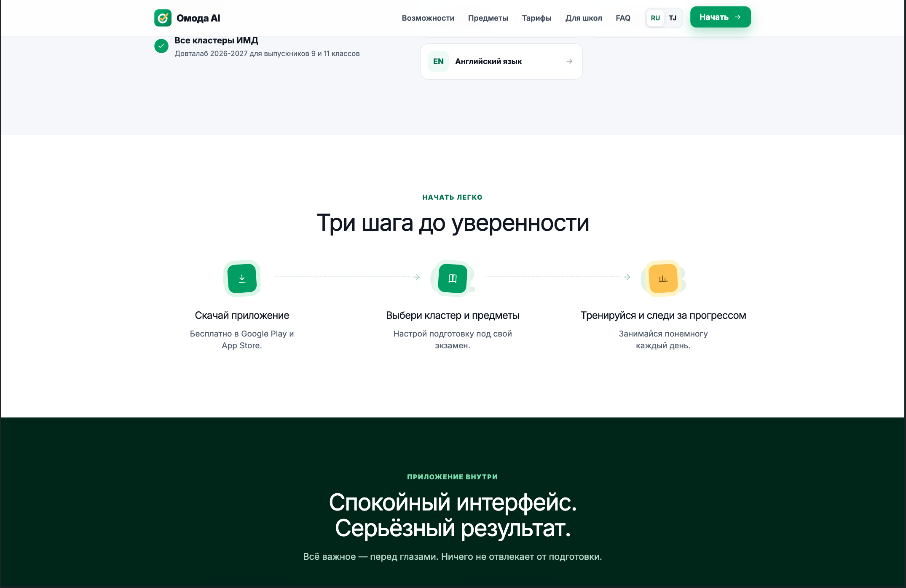Click the book icon for Выбери кластер
906x588 pixels.
453,278
